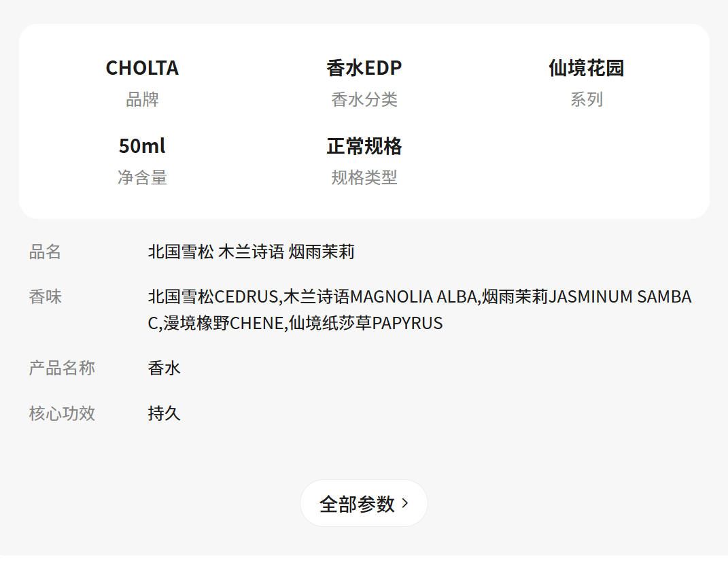Image resolution: width=728 pixels, height=565 pixels.
Task: Click the 香味 row label
Action: click(x=45, y=297)
